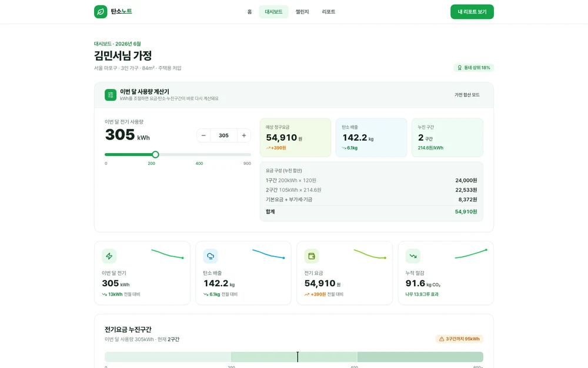Screen dimensions: 588x368
Task: Click the wallet icon on 전기 요금 card
Action: point(312,256)
